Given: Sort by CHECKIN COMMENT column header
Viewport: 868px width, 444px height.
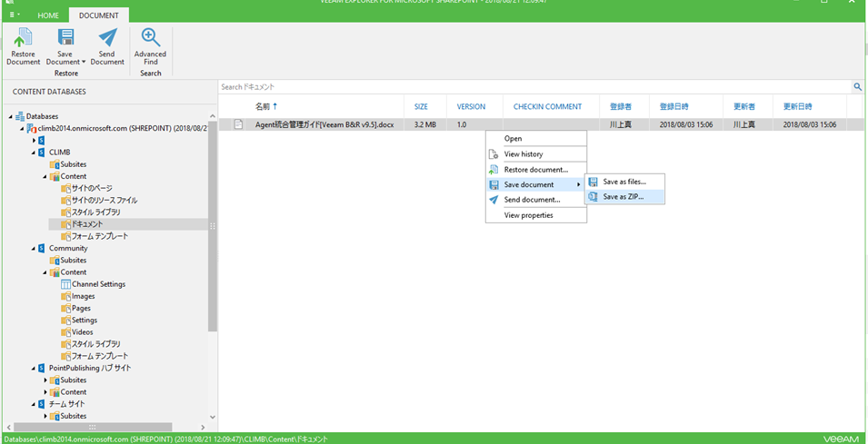Looking at the screenshot, I should point(547,107).
